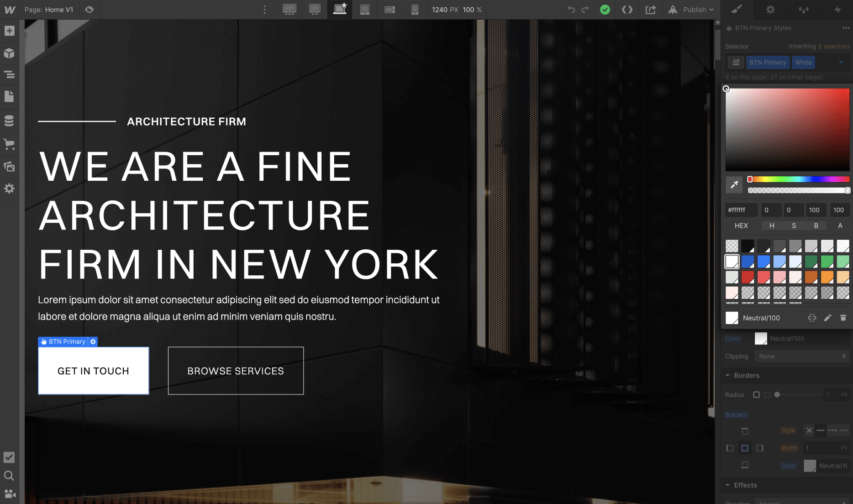This screenshot has width=853, height=504.
Task: Open the Clipping dropdown set to None
Action: coord(802,356)
